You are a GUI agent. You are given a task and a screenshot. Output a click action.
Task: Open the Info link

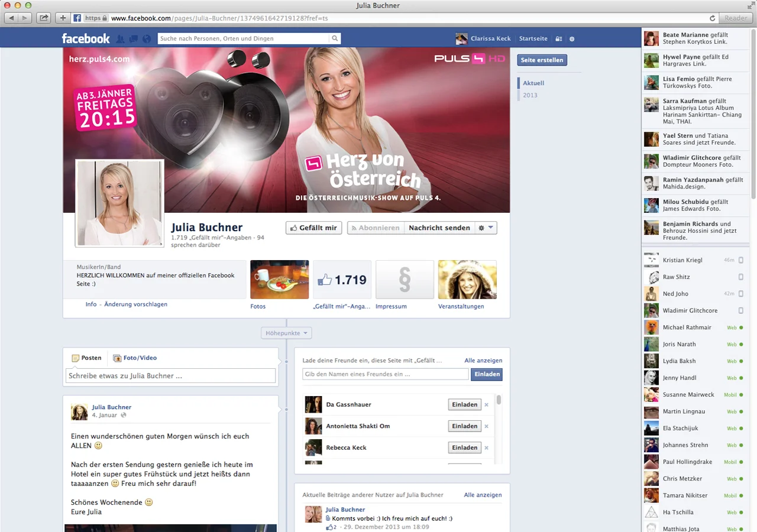(x=91, y=304)
